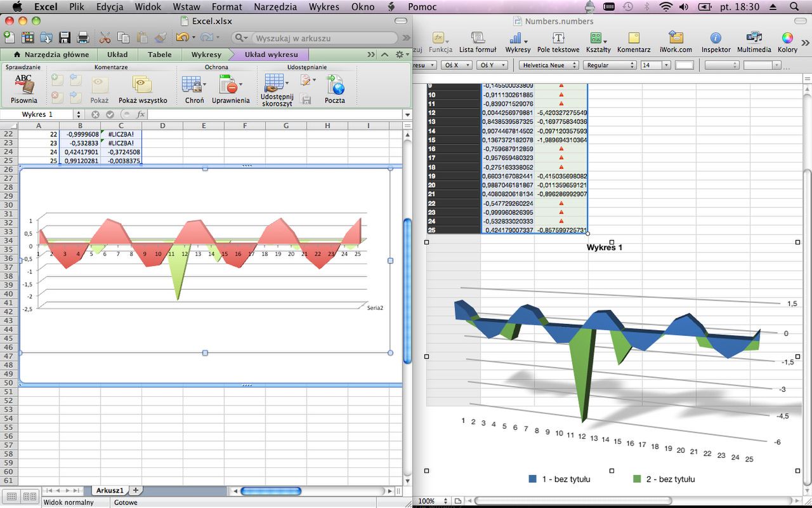Switch to Narzędzia główne ribbon tab
This screenshot has width=812, height=508.
(51, 55)
